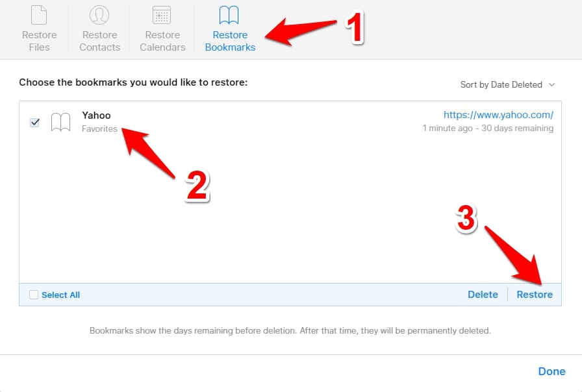Viewport: 582px width, 392px height.
Task: Switch to the Restore Contacts tab label
Action: coord(99,41)
